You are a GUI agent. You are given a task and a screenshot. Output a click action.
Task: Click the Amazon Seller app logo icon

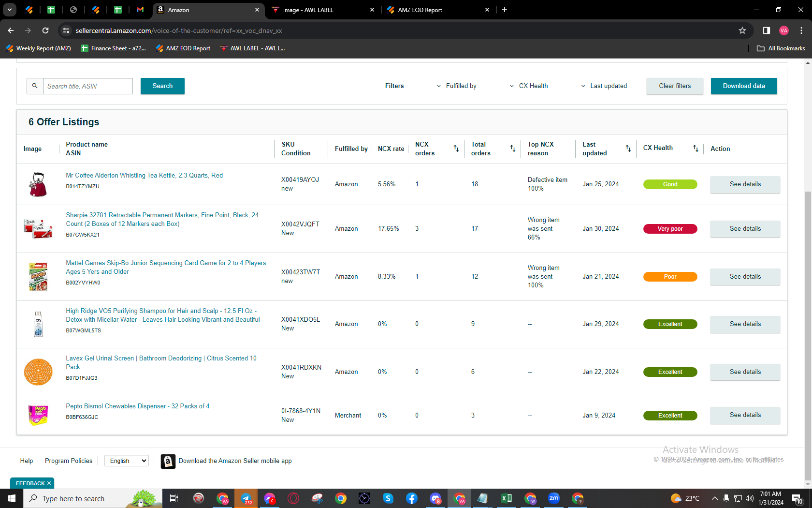tap(168, 461)
